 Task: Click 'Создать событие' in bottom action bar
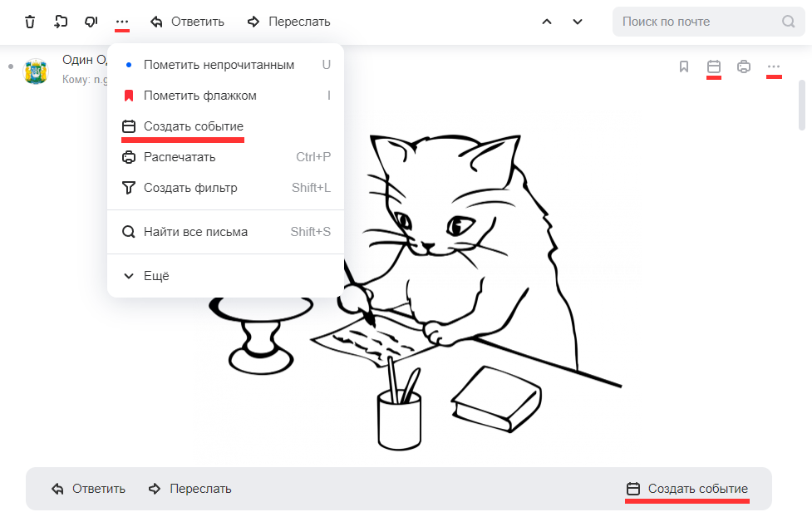(687, 489)
